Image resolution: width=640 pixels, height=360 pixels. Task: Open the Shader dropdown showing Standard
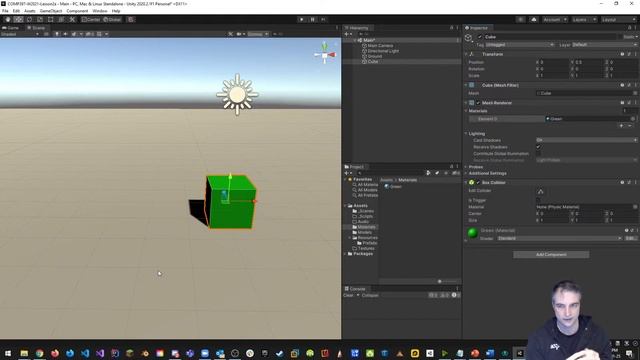pyautogui.click(x=559, y=238)
